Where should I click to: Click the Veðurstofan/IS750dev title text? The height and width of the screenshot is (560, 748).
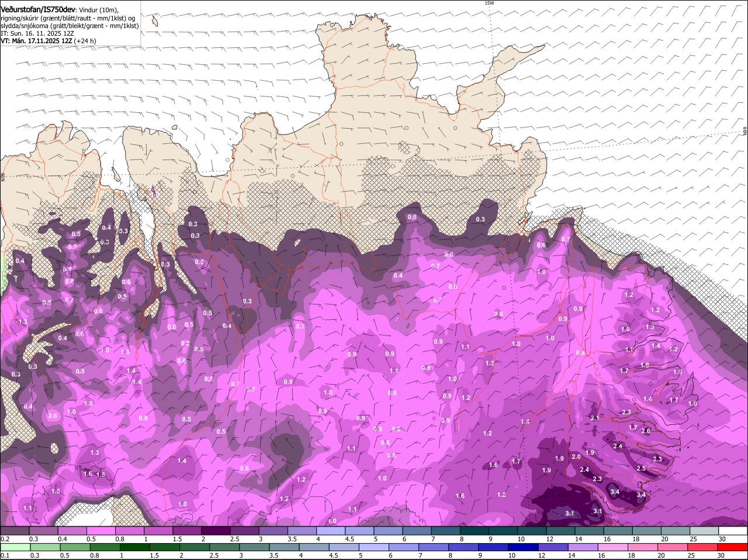tap(38, 10)
